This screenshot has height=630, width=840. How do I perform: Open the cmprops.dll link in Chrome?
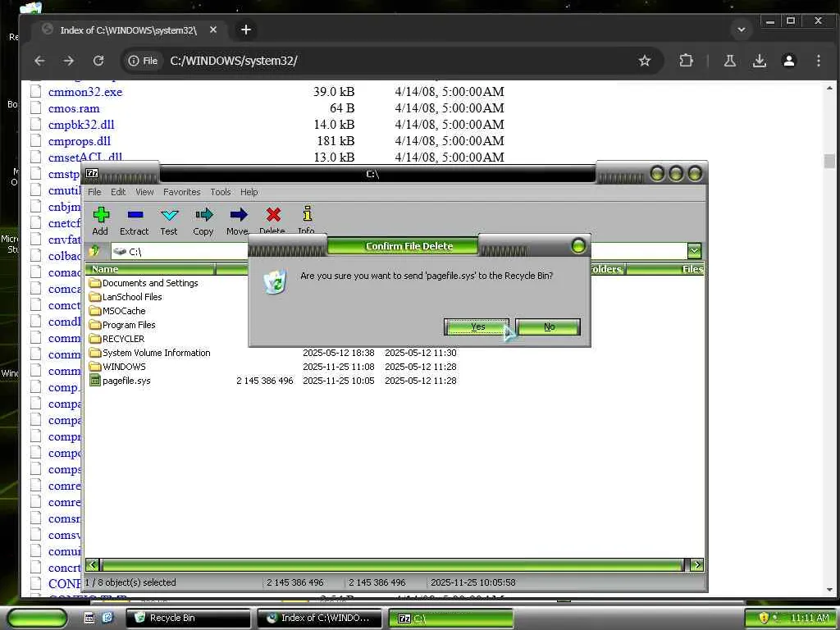tap(80, 141)
